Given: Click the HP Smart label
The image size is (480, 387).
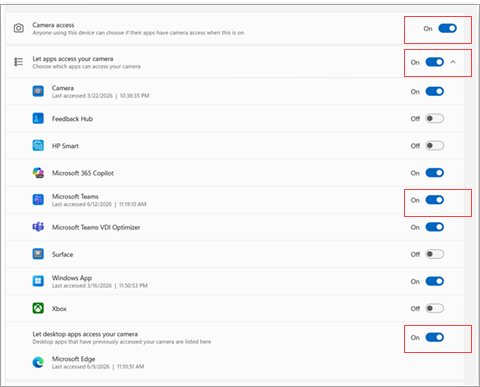Looking at the screenshot, I should point(65,146).
